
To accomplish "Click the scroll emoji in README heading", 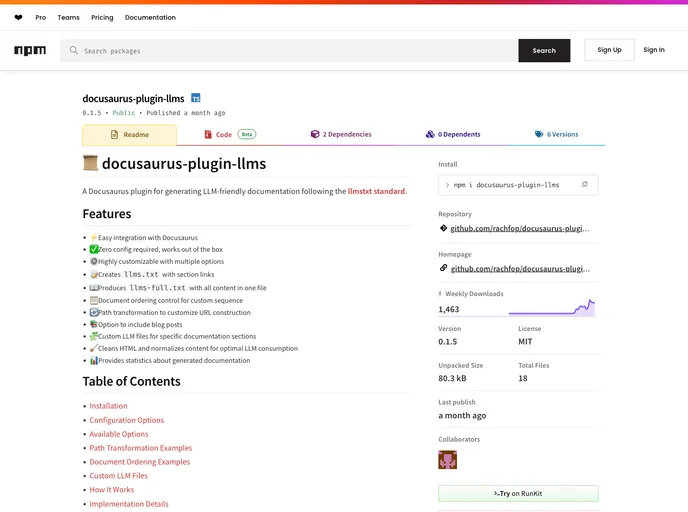I will point(90,163).
